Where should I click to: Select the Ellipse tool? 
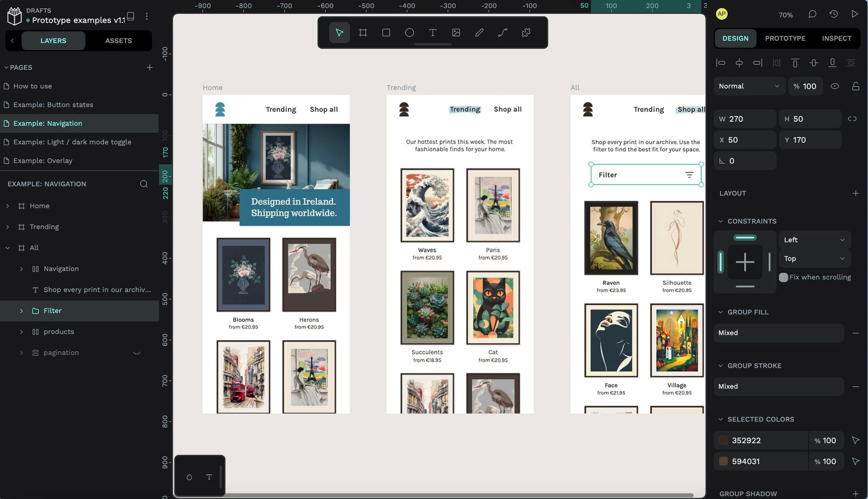coord(409,33)
